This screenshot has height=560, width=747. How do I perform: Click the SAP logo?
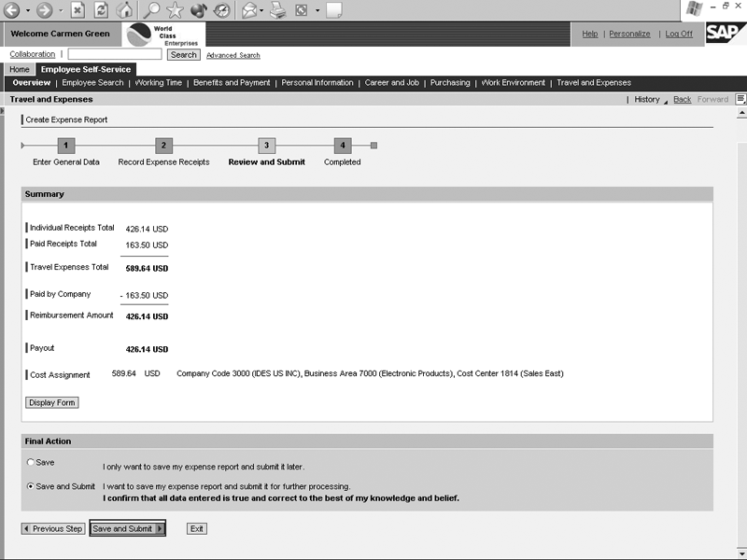[x=726, y=33]
